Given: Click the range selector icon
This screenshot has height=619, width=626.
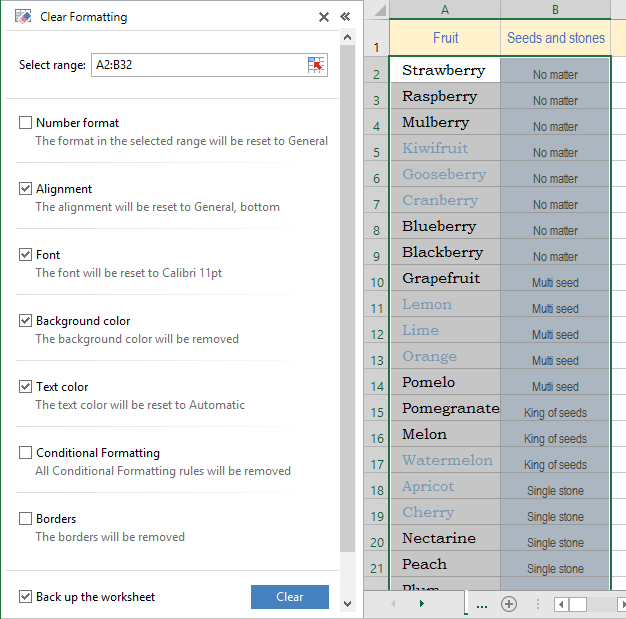Looking at the screenshot, I should tap(316, 65).
